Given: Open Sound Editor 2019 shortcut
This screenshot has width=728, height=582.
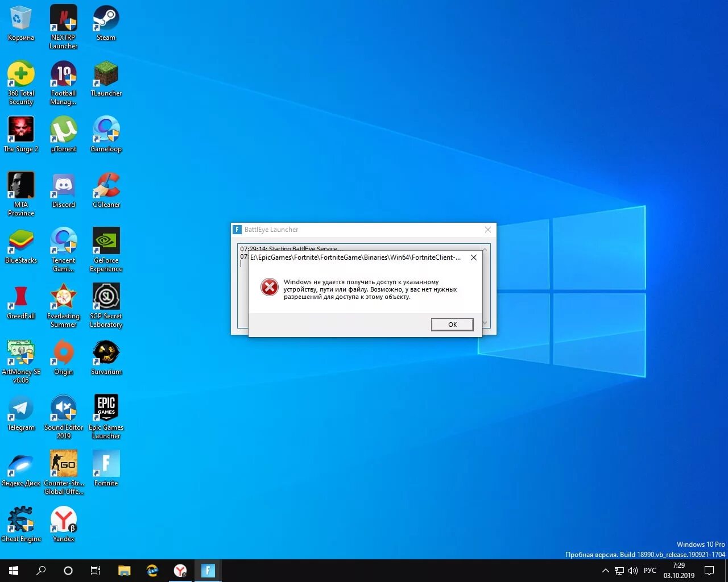Looking at the screenshot, I should tap(64, 417).
